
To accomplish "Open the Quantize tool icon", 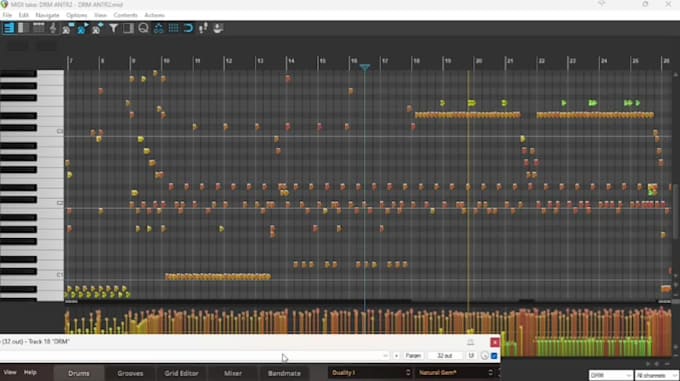I will 143,29.
